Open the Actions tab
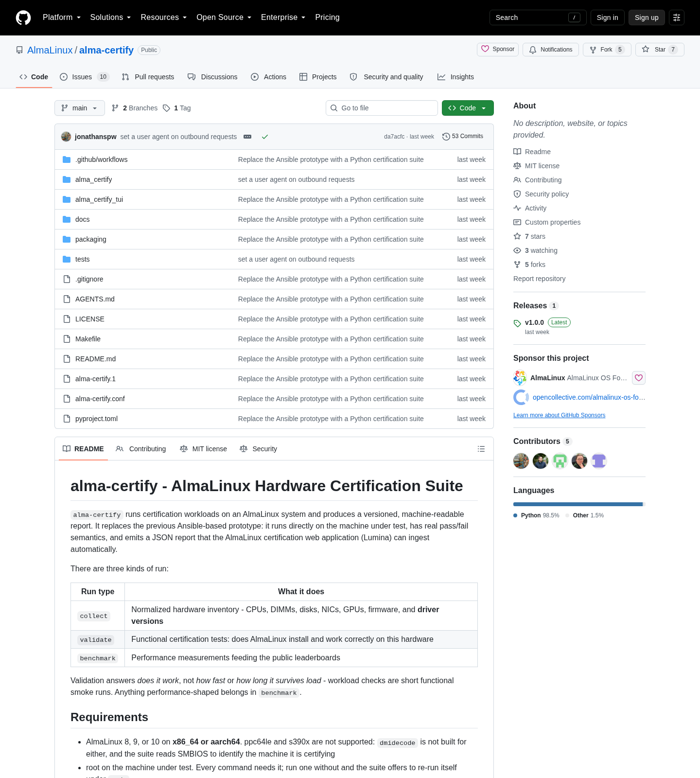Image resolution: width=700 pixels, height=778 pixels. (268, 77)
